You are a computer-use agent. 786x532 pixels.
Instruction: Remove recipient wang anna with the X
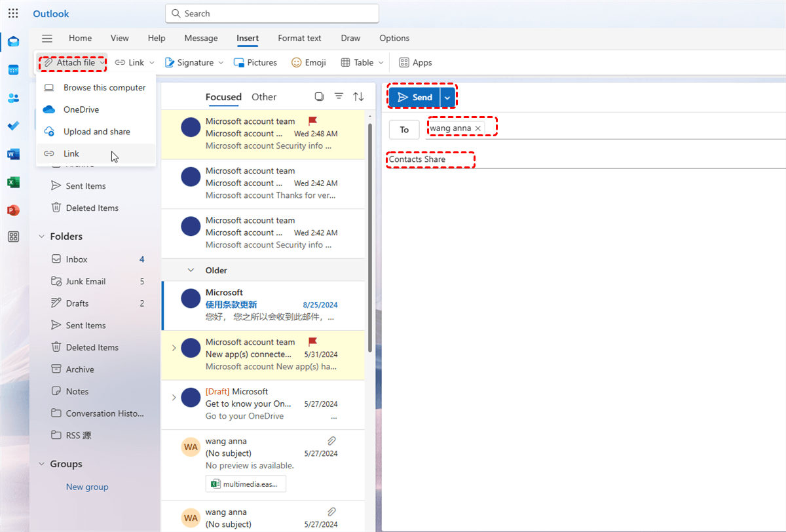pos(478,128)
